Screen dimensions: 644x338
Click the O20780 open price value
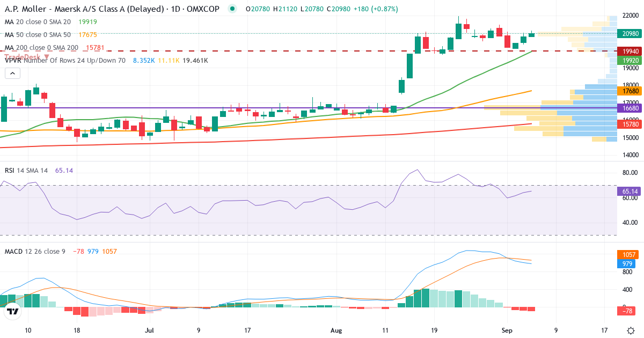258,9
